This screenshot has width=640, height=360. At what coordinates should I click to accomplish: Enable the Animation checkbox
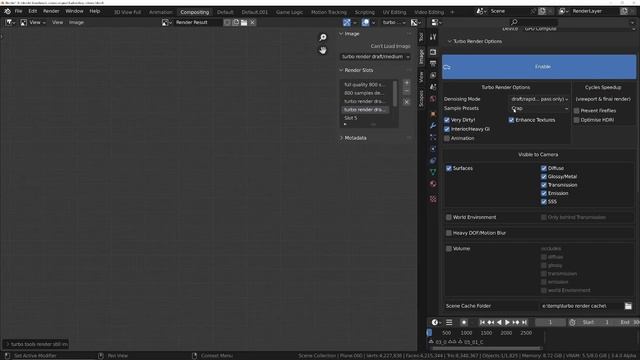(x=447, y=138)
